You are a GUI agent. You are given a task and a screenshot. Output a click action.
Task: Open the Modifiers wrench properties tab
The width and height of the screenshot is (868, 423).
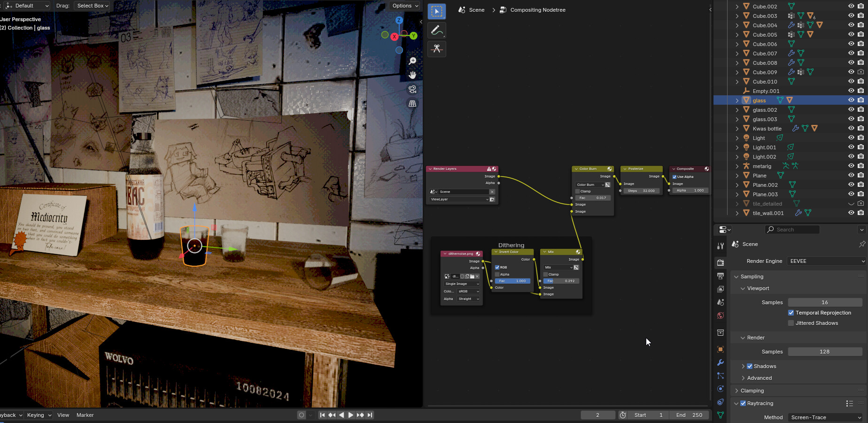point(721,362)
